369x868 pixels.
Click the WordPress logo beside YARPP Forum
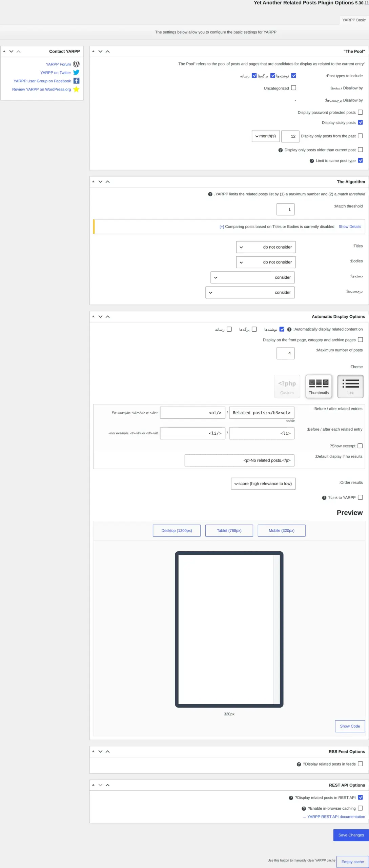(76, 64)
